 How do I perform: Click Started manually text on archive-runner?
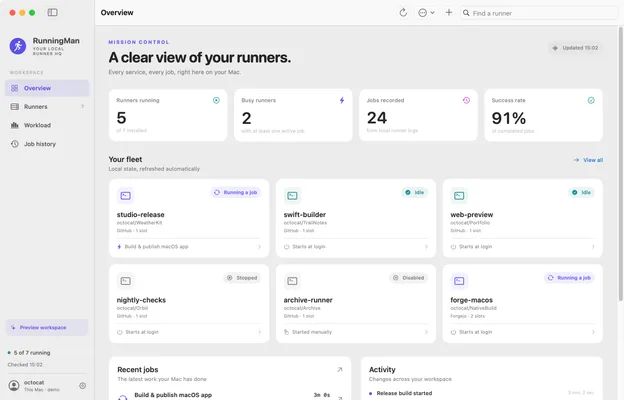312,332
